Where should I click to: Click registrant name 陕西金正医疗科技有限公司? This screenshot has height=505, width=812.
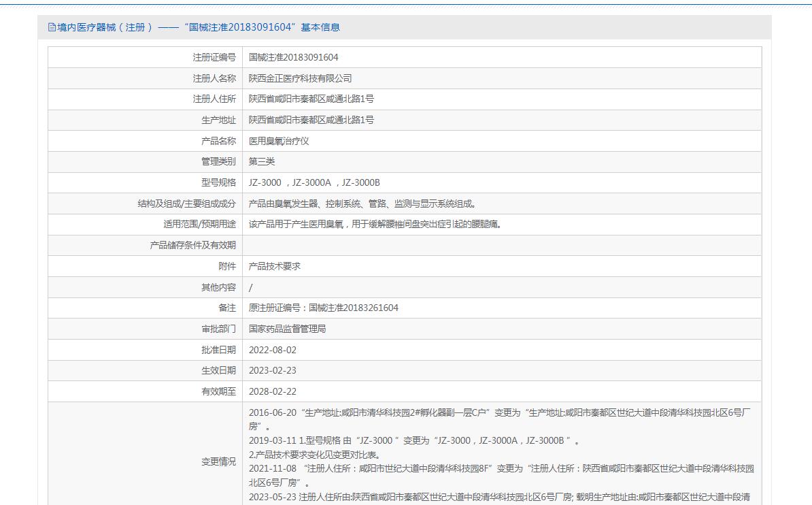(300, 78)
